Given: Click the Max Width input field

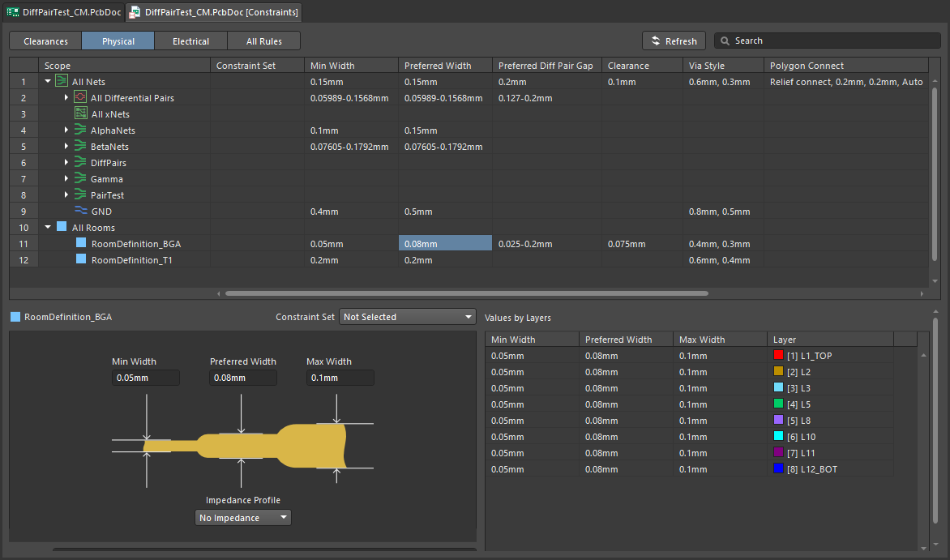Looking at the screenshot, I should [340, 378].
